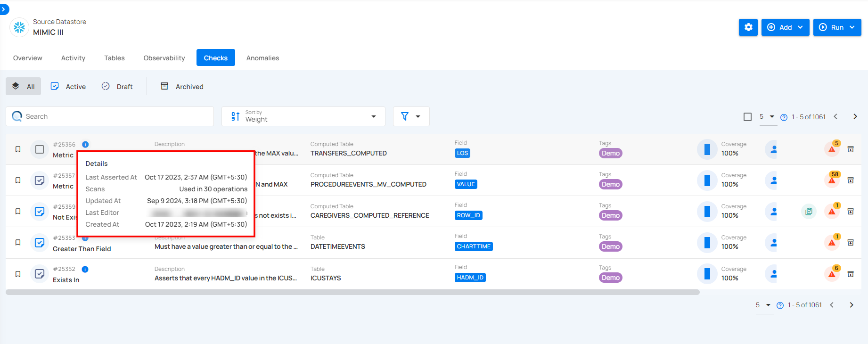Viewport: 868px width, 344px height.
Task: Open anomalies warning with badge 6
Action: click(x=832, y=274)
